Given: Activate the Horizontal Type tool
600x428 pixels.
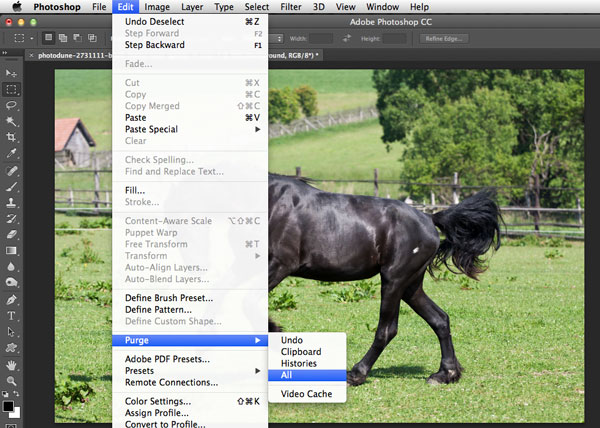Looking at the screenshot, I should click(12, 315).
